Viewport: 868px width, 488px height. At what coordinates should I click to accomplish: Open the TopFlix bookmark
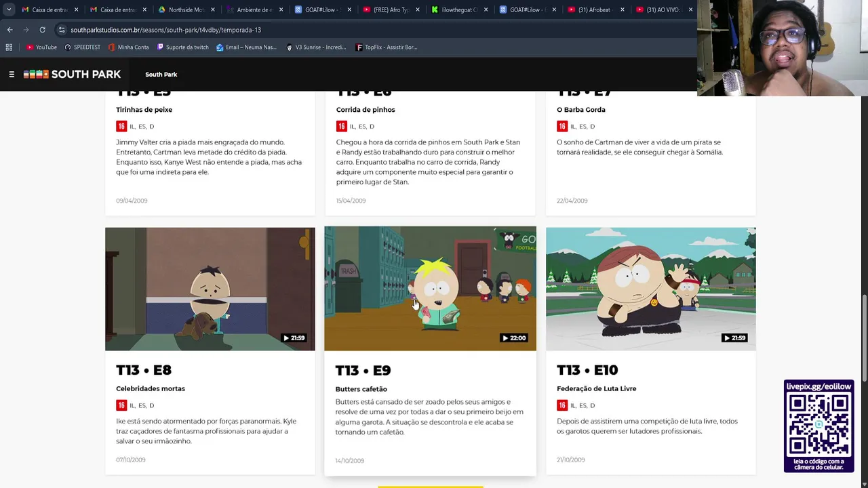[x=387, y=47]
